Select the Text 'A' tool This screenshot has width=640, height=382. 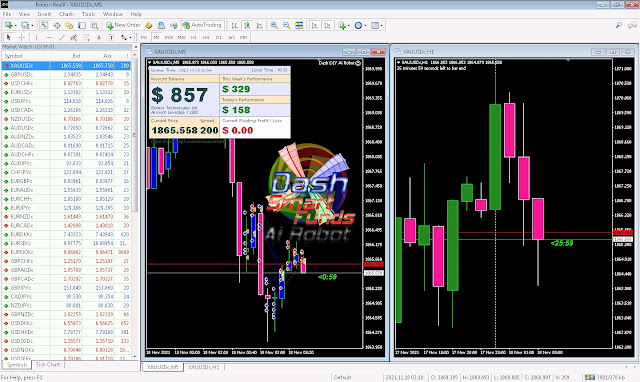pyautogui.click(x=99, y=38)
